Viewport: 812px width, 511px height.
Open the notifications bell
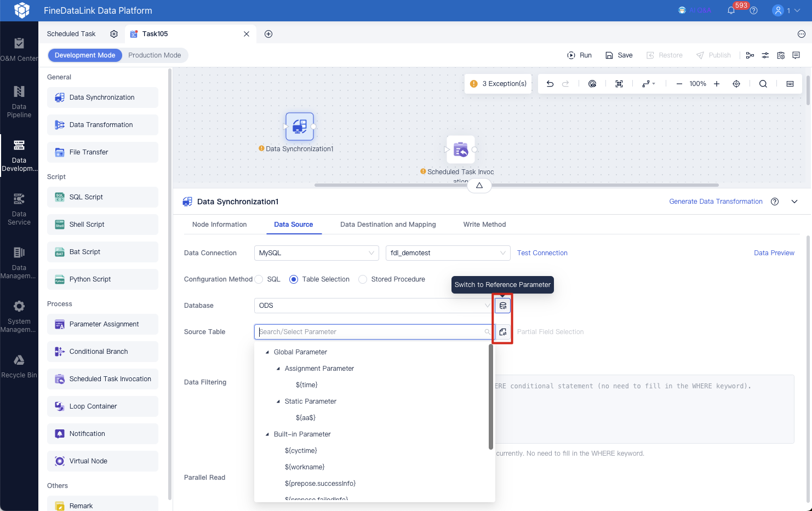coord(731,10)
